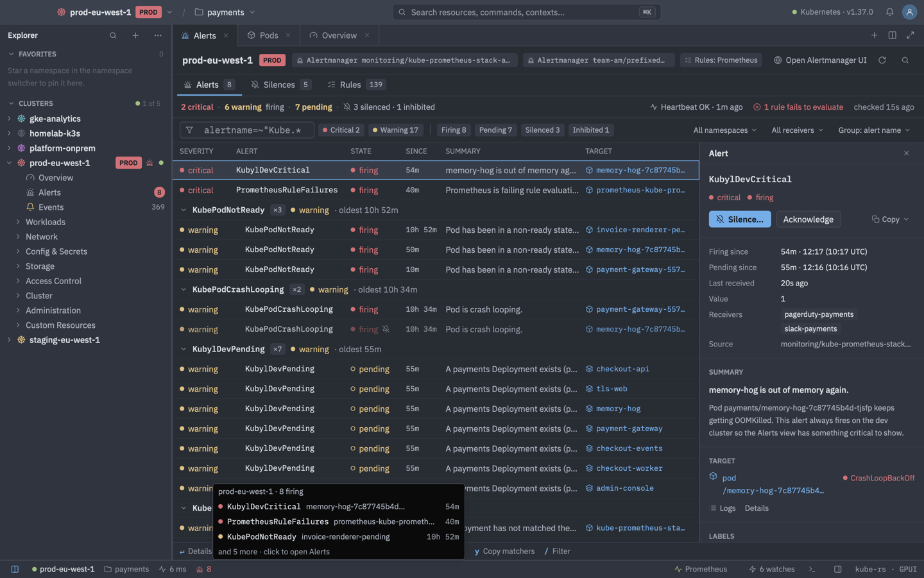Click the top search resources field
The image size is (924, 578).
tap(526, 12)
